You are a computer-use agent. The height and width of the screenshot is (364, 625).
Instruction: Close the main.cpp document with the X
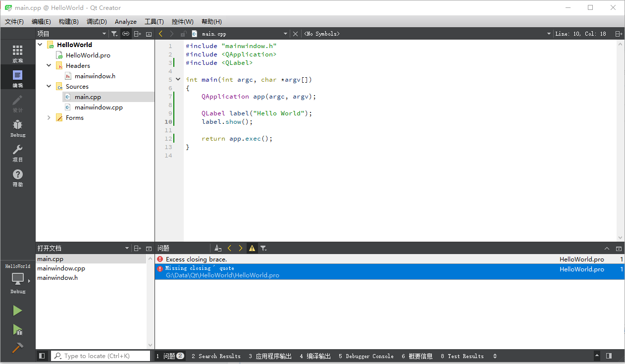(x=296, y=34)
